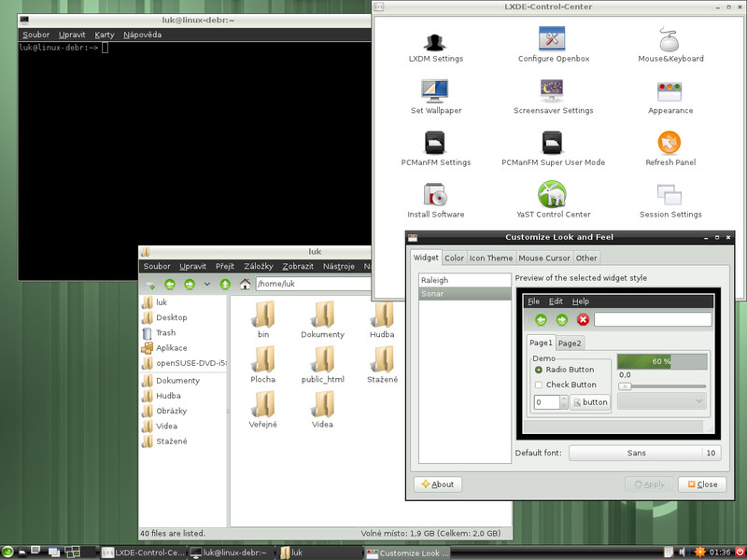This screenshot has width=747, height=560.
Task: Select the Plocha folder
Action: coord(263,365)
